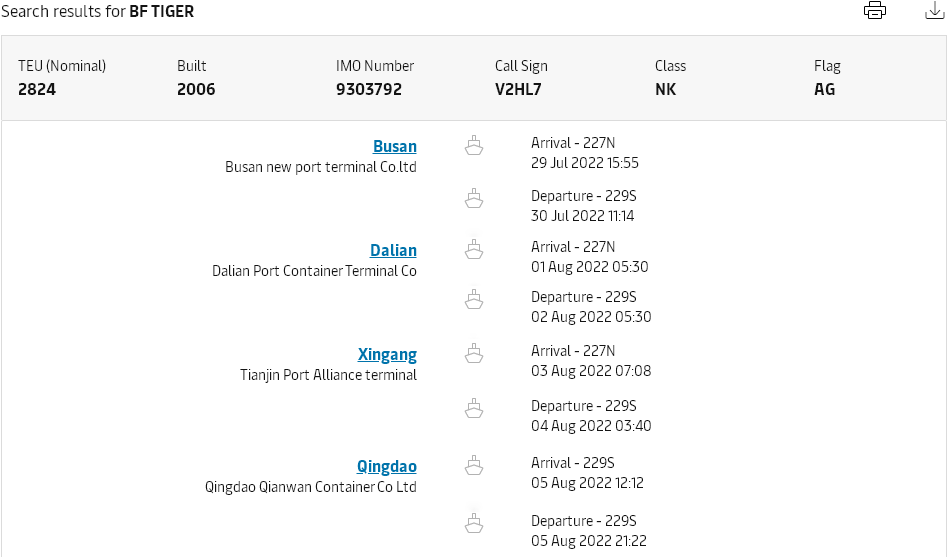Follow the Qingdao port link
The height and width of the screenshot is (557, 947).
pyautogui.click(x=387, y=466)
